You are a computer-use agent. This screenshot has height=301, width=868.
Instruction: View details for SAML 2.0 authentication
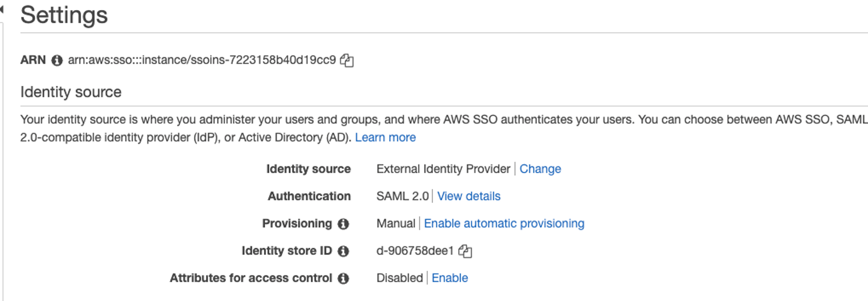(x=468, y=196)
